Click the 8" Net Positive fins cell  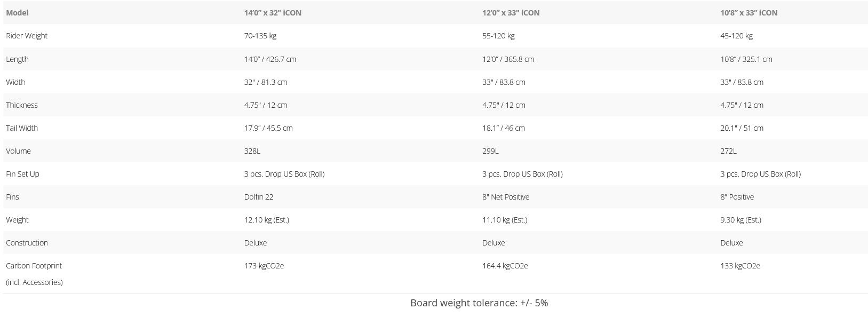(x=506, y=197)
